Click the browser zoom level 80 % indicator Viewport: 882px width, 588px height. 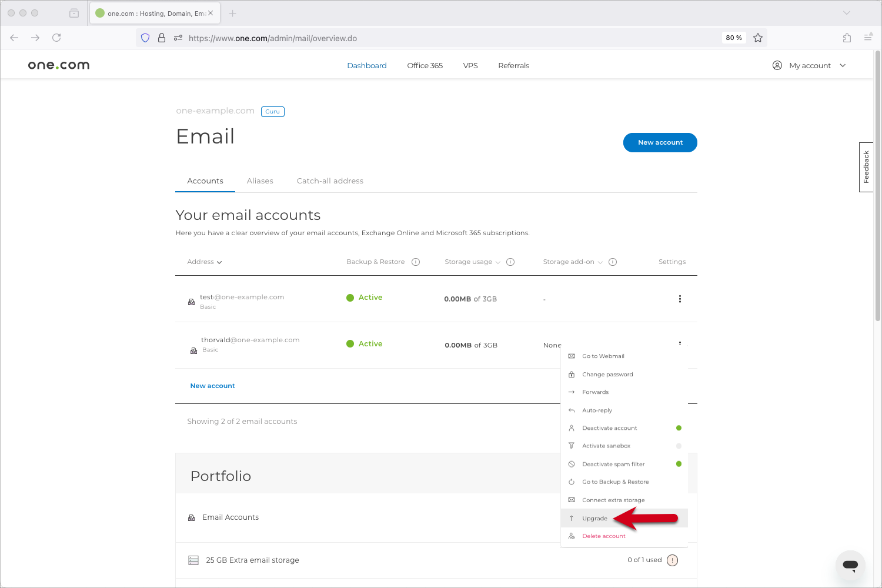(733, 38)
